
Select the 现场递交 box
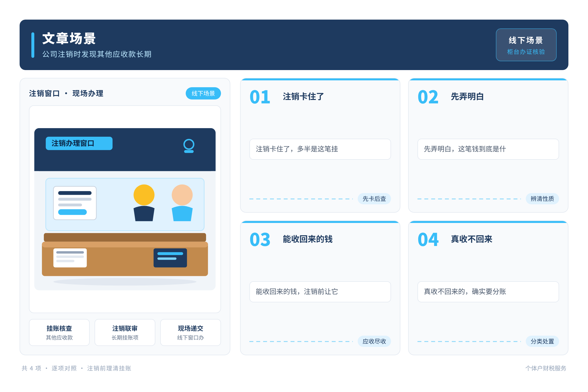point(191,332)
